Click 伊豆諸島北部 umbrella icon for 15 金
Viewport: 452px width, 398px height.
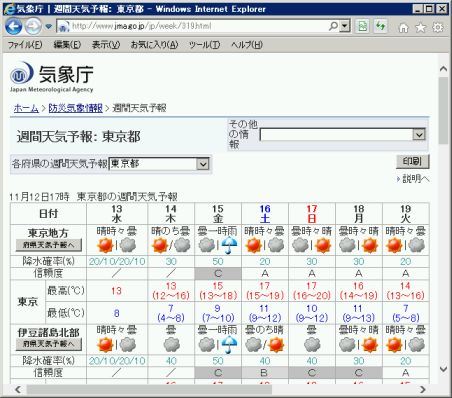click(x=230, y=345)
